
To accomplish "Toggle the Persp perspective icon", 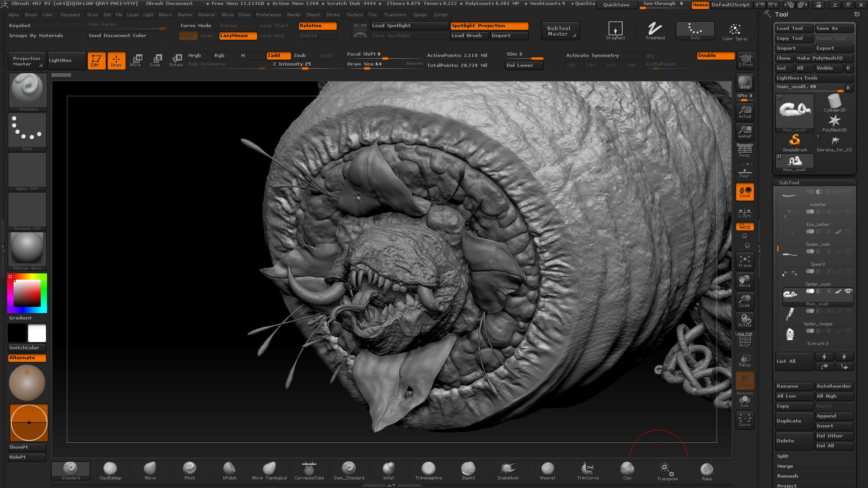I will tap(745, 150).
